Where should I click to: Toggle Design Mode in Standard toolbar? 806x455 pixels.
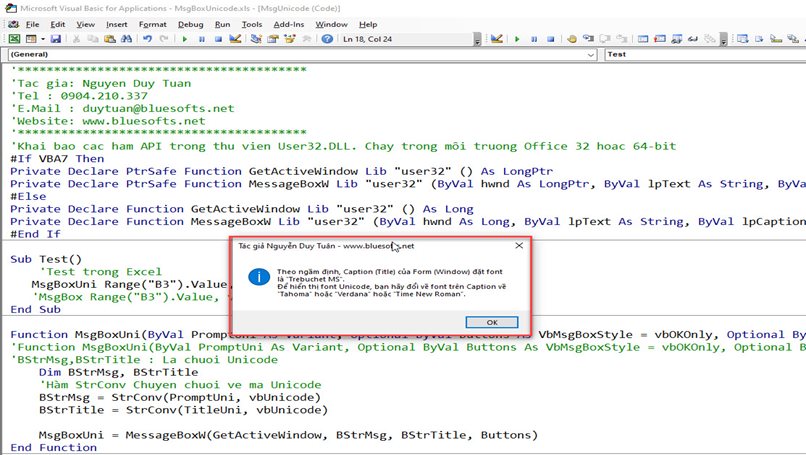(235, 39)
